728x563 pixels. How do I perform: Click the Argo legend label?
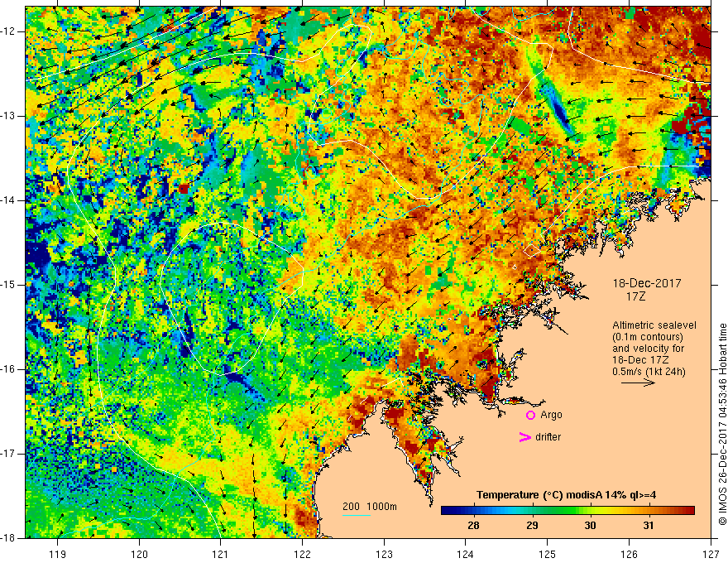pyautogui.click(x=551, y=415)
